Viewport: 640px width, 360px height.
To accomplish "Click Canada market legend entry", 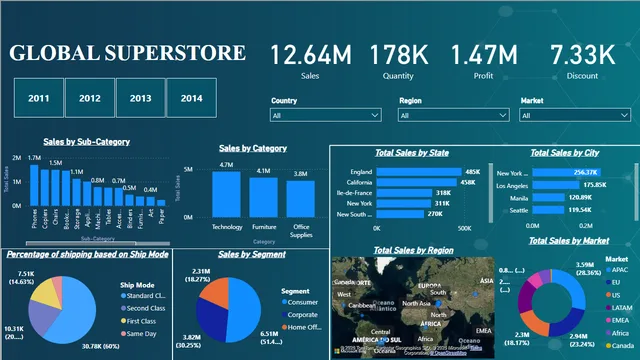I will click(620, 345).
